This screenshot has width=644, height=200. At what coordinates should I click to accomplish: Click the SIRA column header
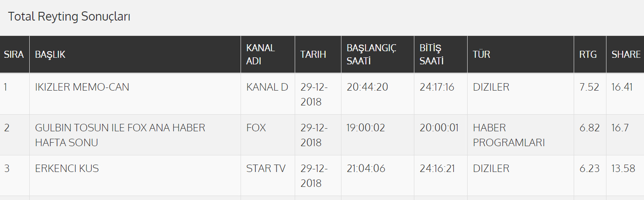[x=14, y=55]
